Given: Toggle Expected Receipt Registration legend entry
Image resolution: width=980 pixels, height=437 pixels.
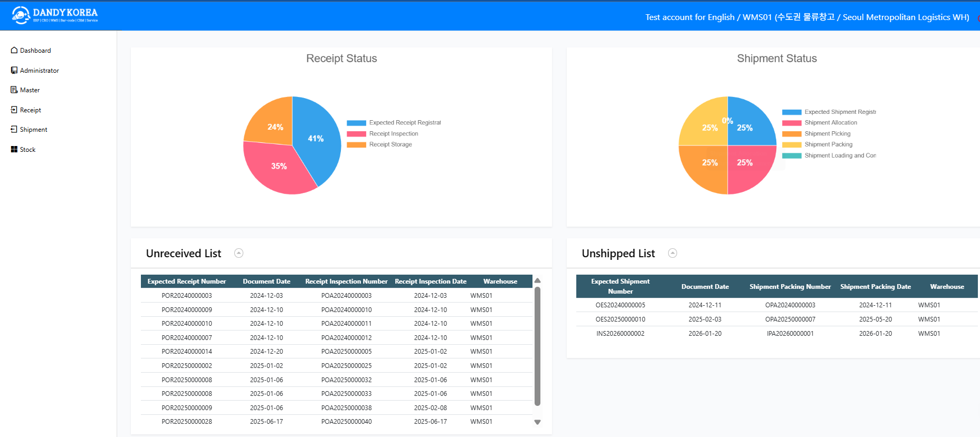Looking at the screenshot, I should (394, 123).
